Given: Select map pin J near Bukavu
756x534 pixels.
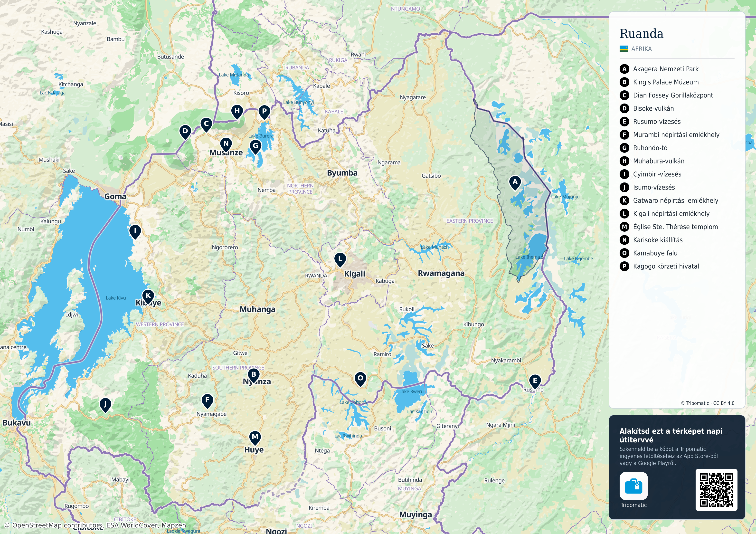Looking at the screenshot, I should click(105, 405).
